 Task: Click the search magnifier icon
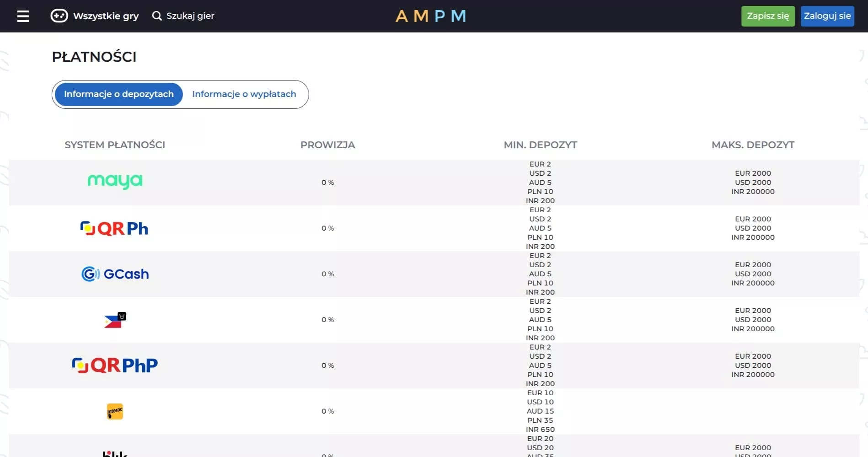(x=157, y=16)
